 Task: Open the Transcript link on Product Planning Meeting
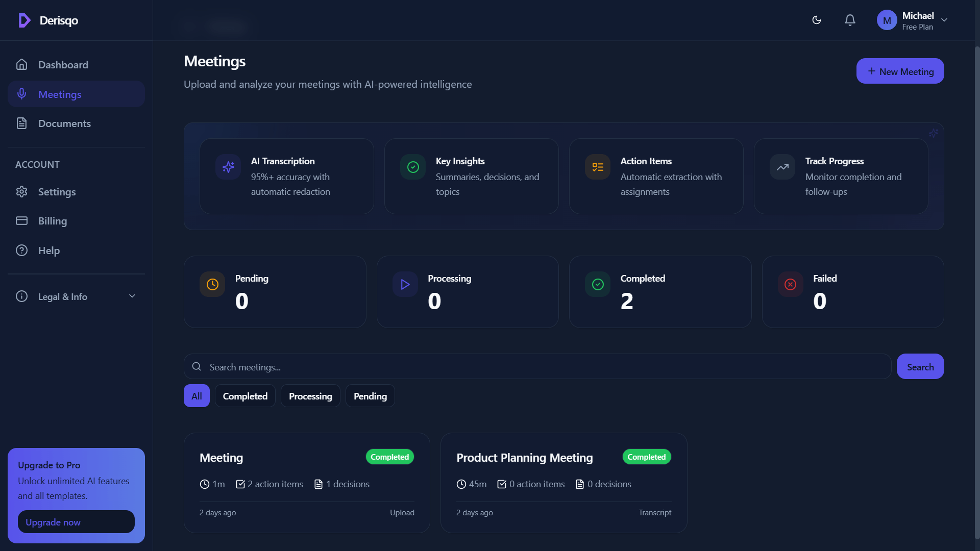pyautogui.click(x=655, y=512)
